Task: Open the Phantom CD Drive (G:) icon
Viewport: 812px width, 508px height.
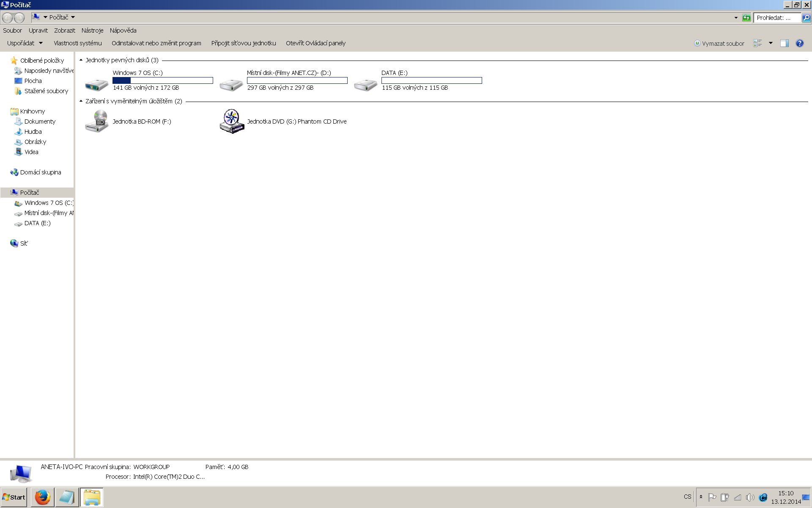Action: 232,121
